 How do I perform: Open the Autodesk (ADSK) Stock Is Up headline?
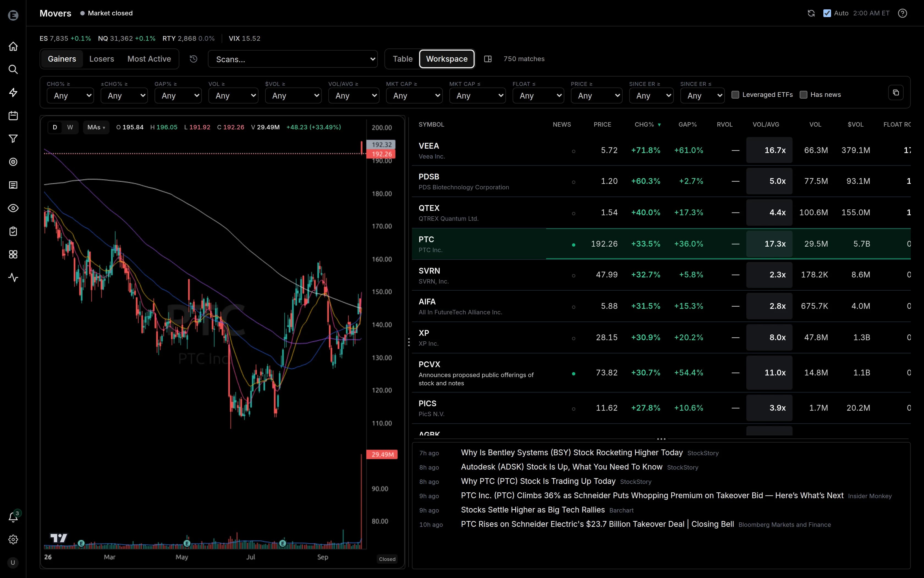(561, 467)
